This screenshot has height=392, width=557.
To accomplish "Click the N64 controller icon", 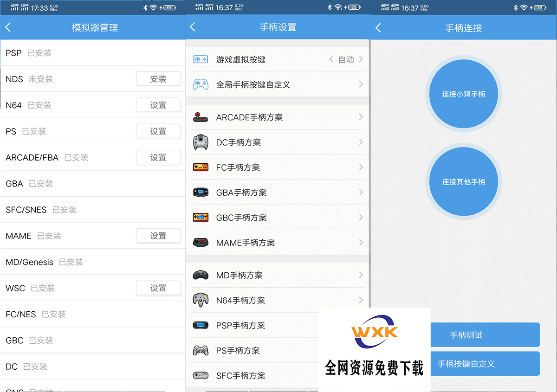I will (201, 300).
